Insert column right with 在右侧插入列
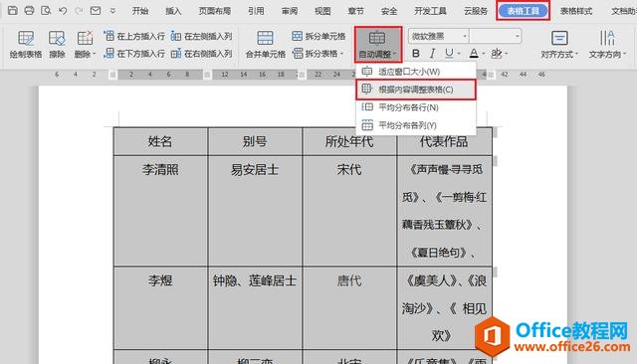The height and width of the screenshot is (364, 637). pyautogui.click(x=201, y=53)
